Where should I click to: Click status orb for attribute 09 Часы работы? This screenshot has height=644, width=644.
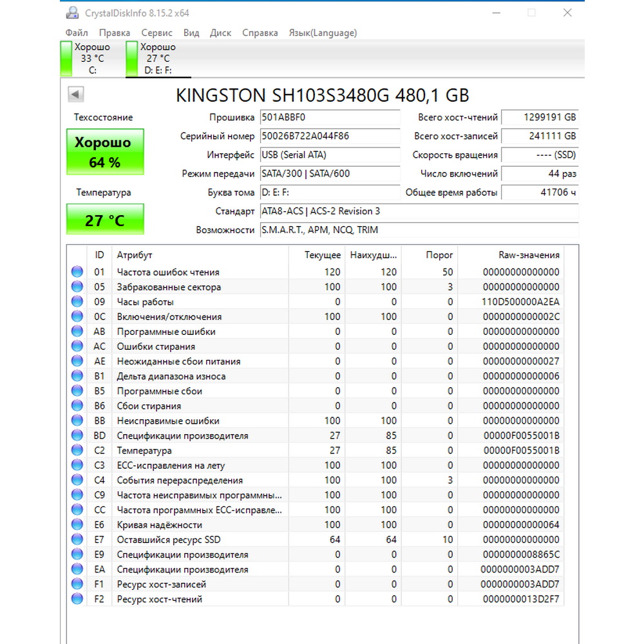pos(77,301)
